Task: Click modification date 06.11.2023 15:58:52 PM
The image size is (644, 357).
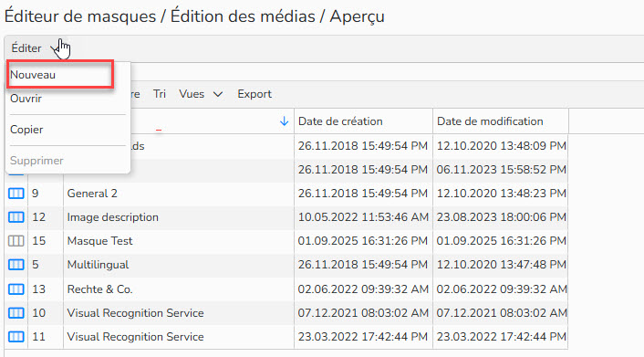Action: [501, 170]
